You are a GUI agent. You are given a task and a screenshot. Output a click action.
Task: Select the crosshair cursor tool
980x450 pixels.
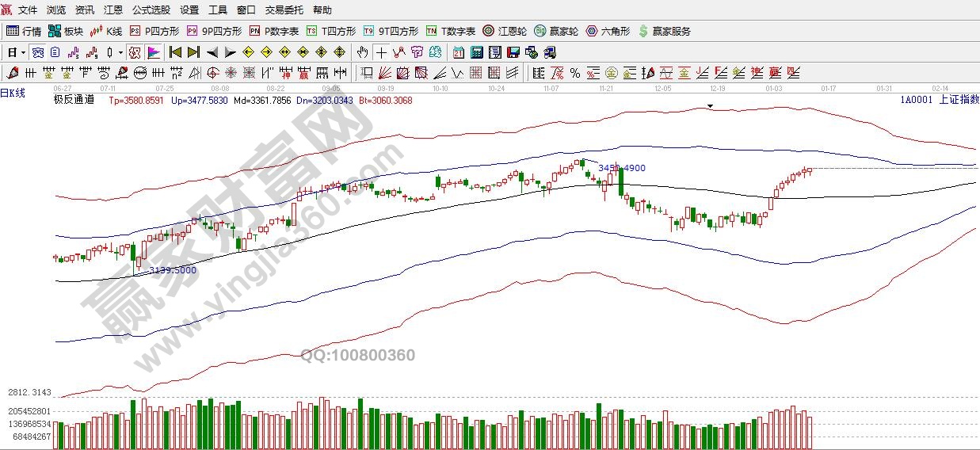tap(381, 53)
